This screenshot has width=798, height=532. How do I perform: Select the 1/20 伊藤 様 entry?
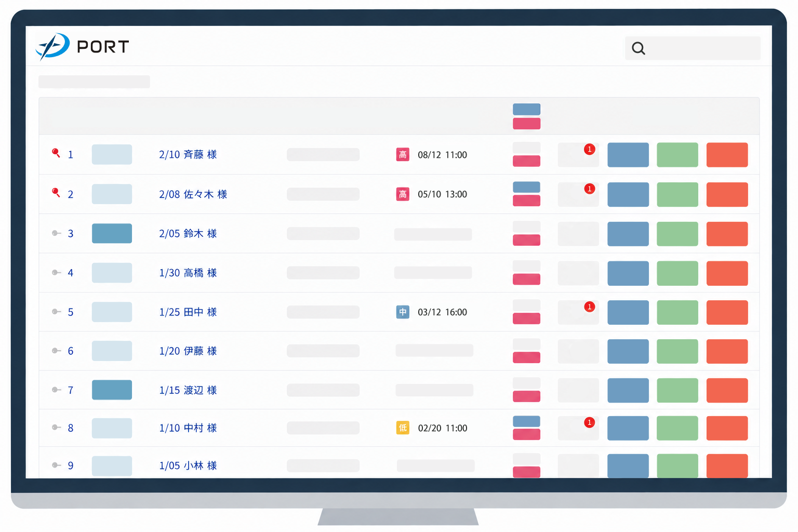click(188, 351)
